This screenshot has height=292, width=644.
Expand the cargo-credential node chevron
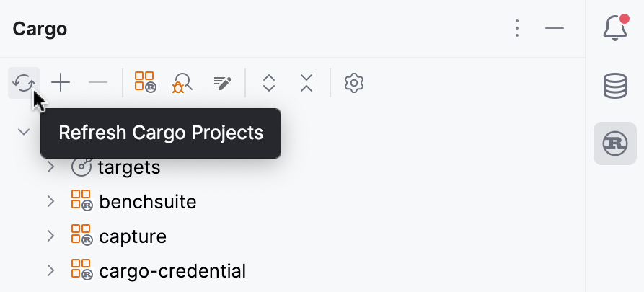coord(50,270)
